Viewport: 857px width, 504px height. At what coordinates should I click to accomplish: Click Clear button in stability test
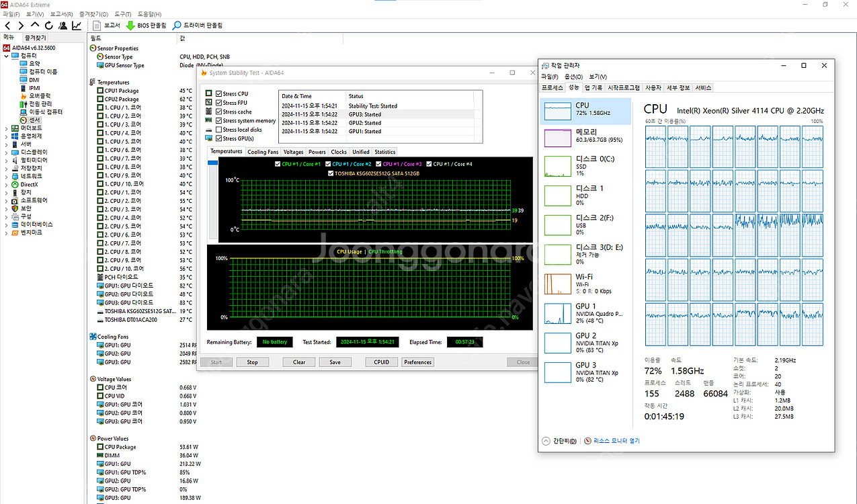pyautogui.click(x=299, y=362)
